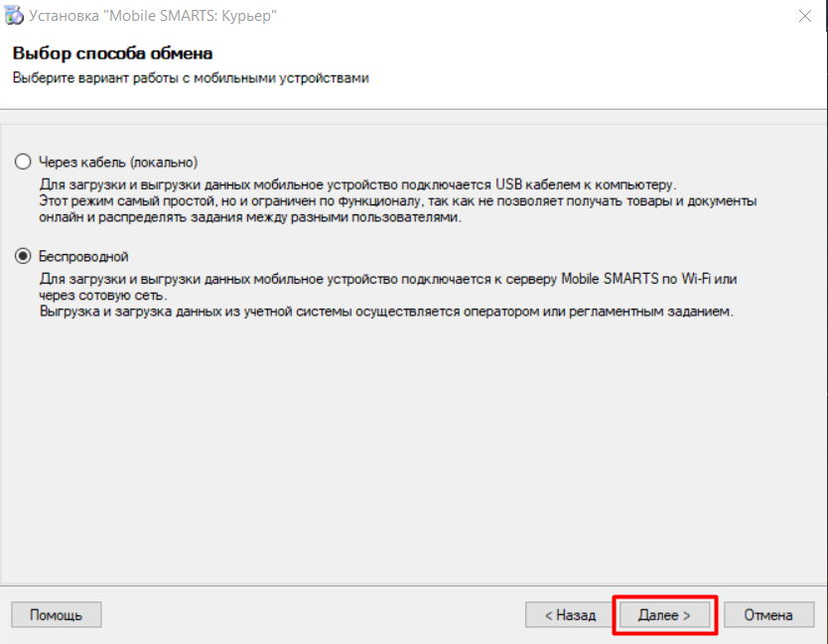828x644 pixels.
Task: Go back with the "< Назад" button
Action: click(570, 615)
